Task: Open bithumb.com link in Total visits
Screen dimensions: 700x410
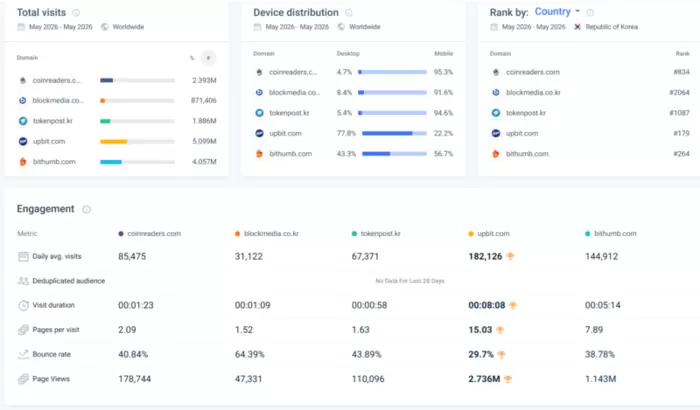Action: pos(54,162)
